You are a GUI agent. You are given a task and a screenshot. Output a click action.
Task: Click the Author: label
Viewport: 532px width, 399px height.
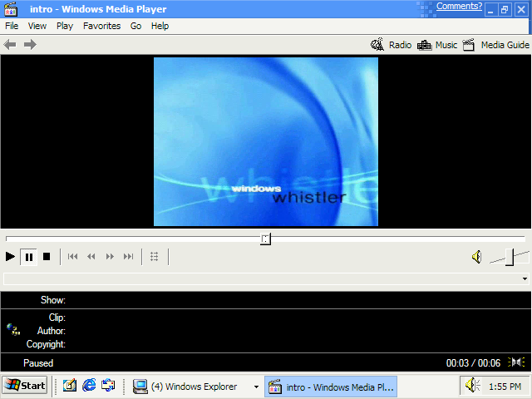tap(52, 331)
